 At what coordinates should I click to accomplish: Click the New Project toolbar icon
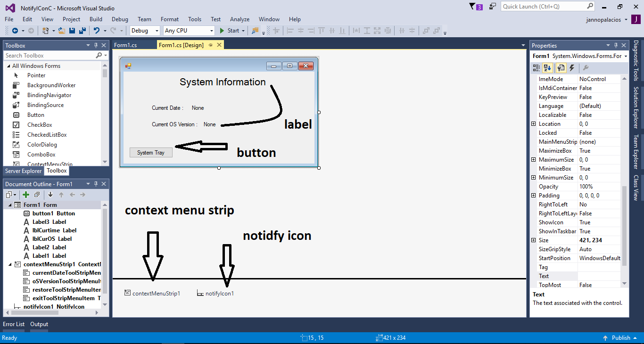(x=46, y=31)
